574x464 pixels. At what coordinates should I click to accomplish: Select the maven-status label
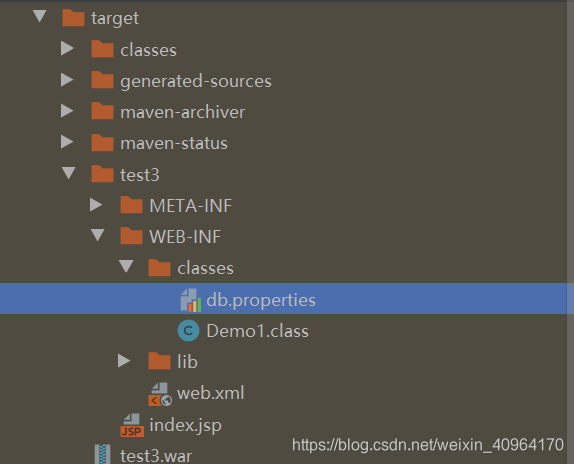coord(174,143)
